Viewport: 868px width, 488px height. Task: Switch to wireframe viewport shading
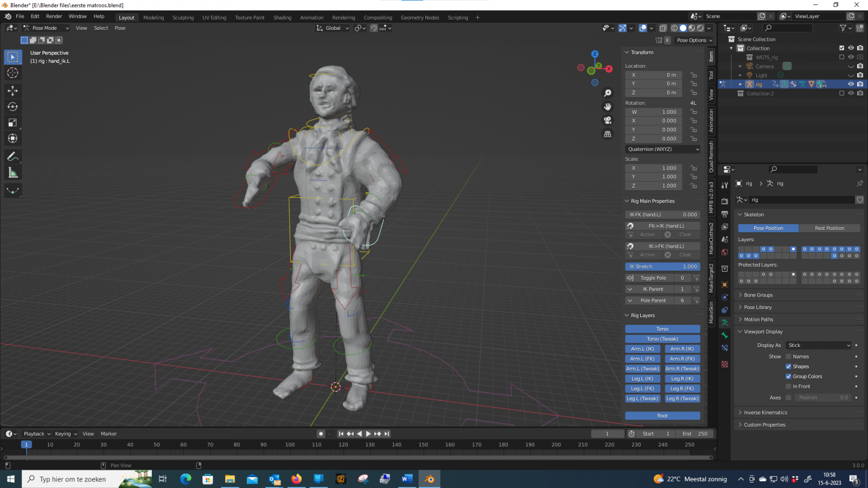point(674,28)
